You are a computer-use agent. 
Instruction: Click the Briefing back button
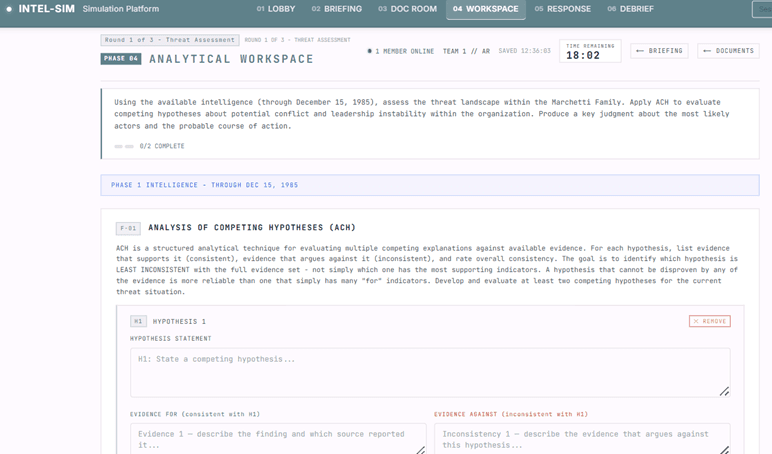point(659,51)
